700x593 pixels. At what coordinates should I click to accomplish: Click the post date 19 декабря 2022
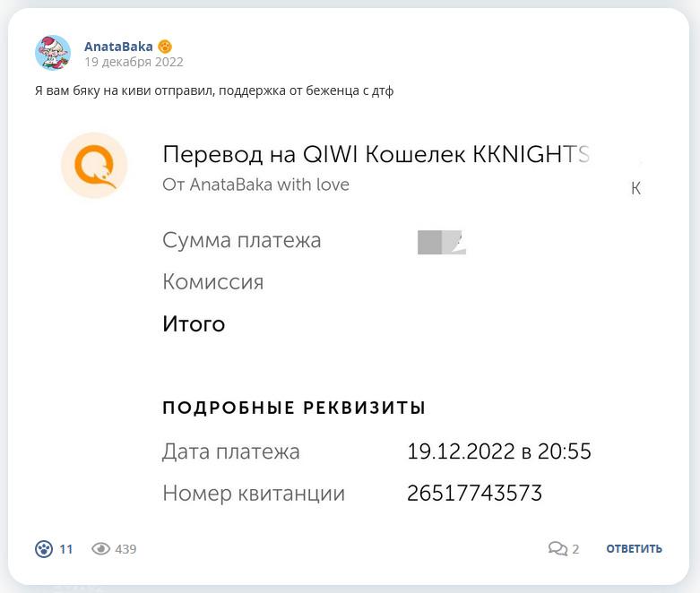pos(134,62)
